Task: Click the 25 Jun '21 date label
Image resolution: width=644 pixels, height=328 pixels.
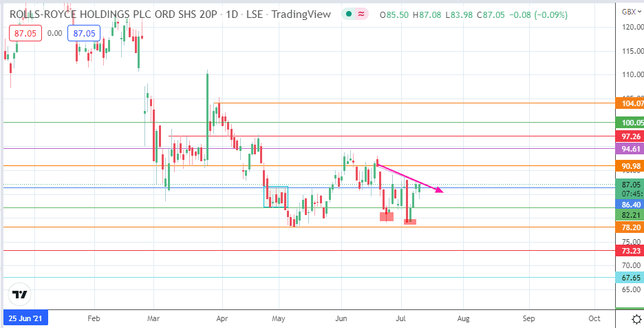Action: pos(25,318)
